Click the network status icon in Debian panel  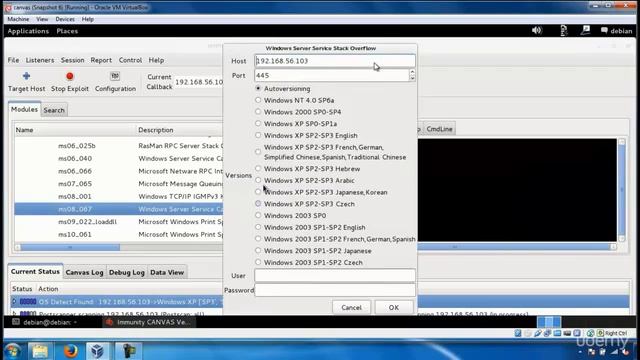click(x=564, y=31)
